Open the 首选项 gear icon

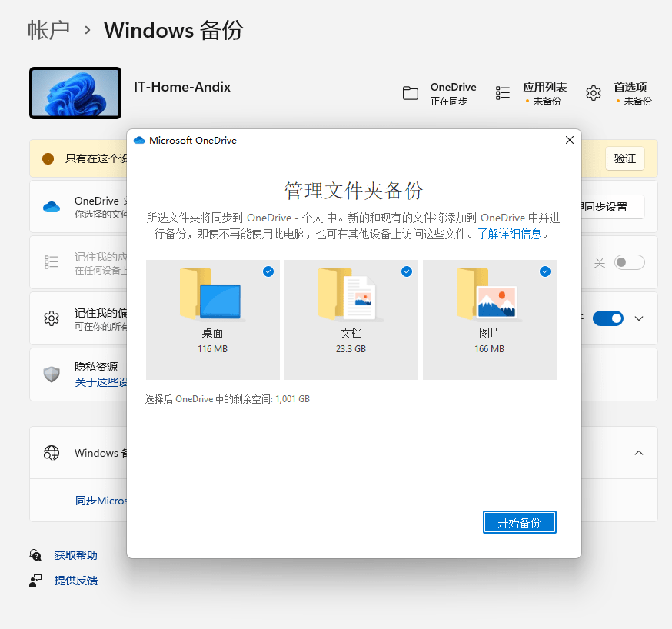pos(593,93)
